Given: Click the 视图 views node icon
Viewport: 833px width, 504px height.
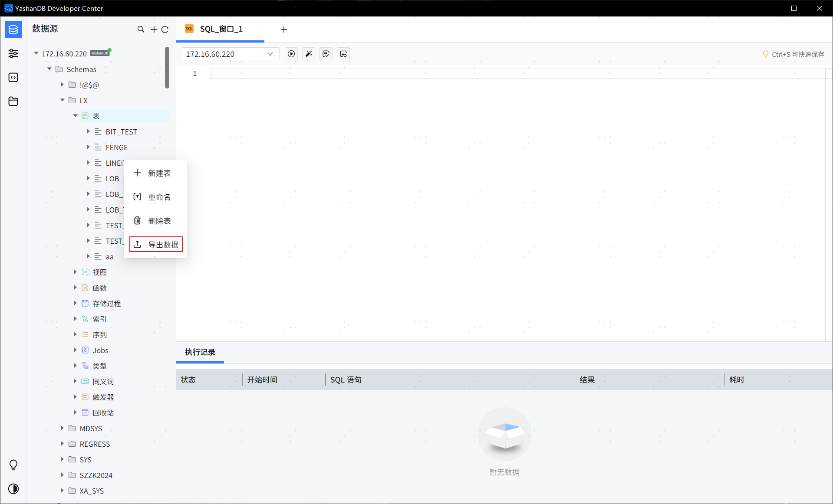Looking at the screenshot, I should tap(85, 272).
